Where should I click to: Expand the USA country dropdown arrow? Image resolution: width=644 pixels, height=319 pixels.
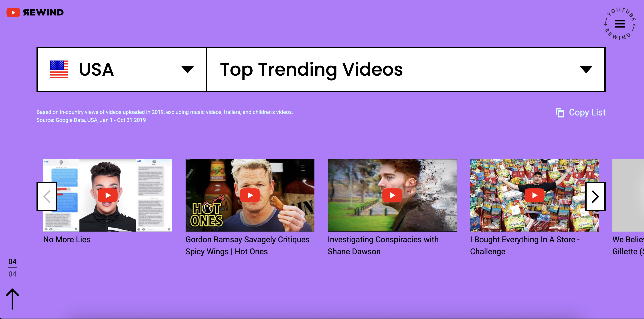(x=188, y=69)
